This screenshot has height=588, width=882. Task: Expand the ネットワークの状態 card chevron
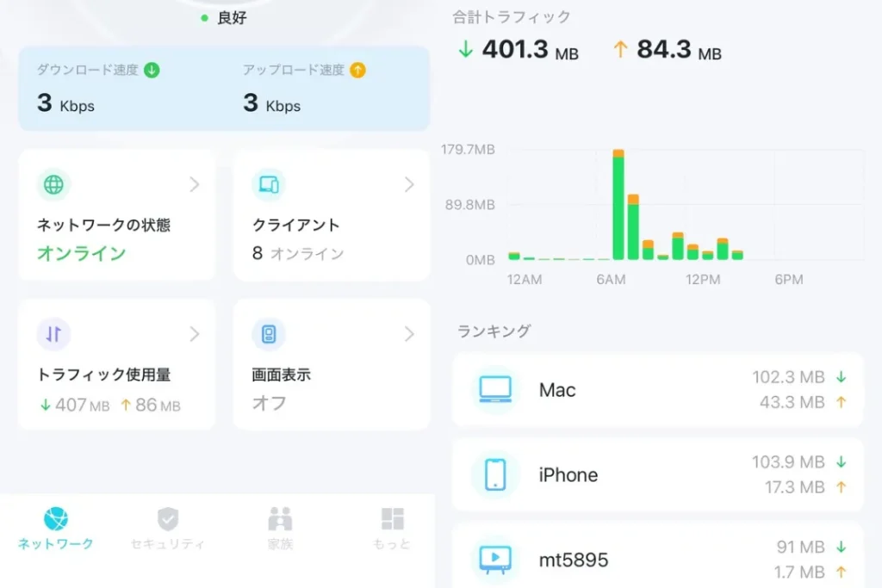[x=195, y=184]
